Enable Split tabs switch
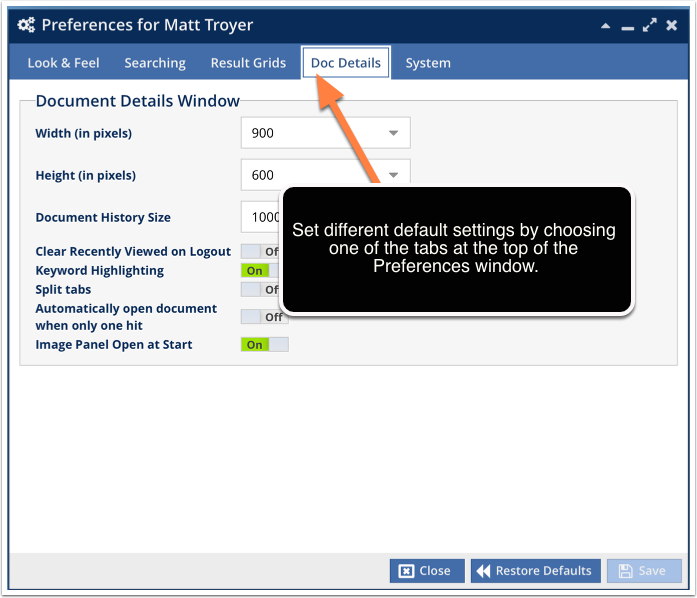697x598 pixels. (260, 289)
